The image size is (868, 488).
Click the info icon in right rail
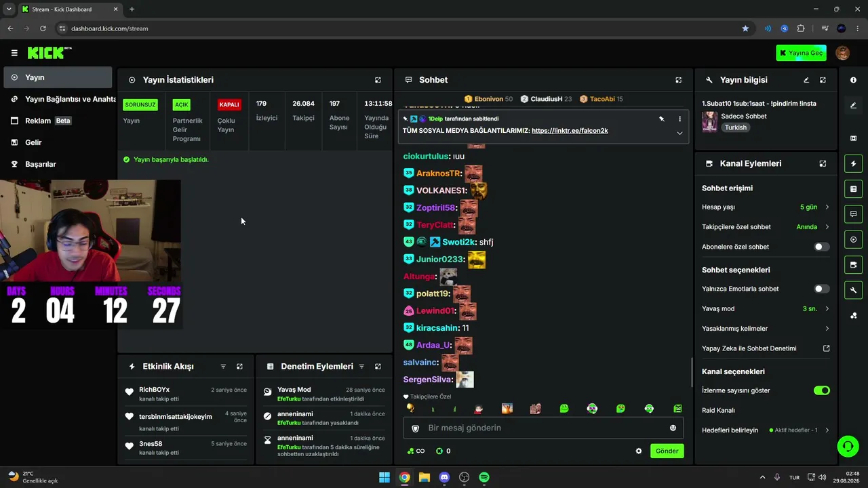pos(853,80)
